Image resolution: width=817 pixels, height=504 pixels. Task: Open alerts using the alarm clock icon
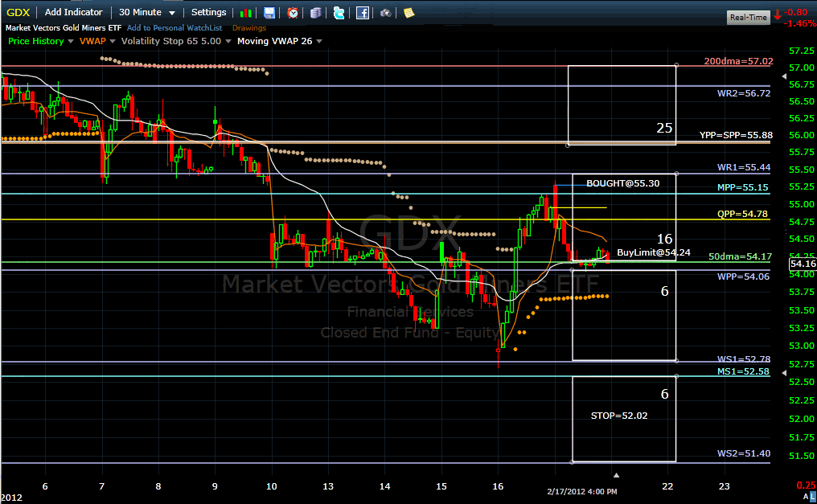click(x=293, y=13)
